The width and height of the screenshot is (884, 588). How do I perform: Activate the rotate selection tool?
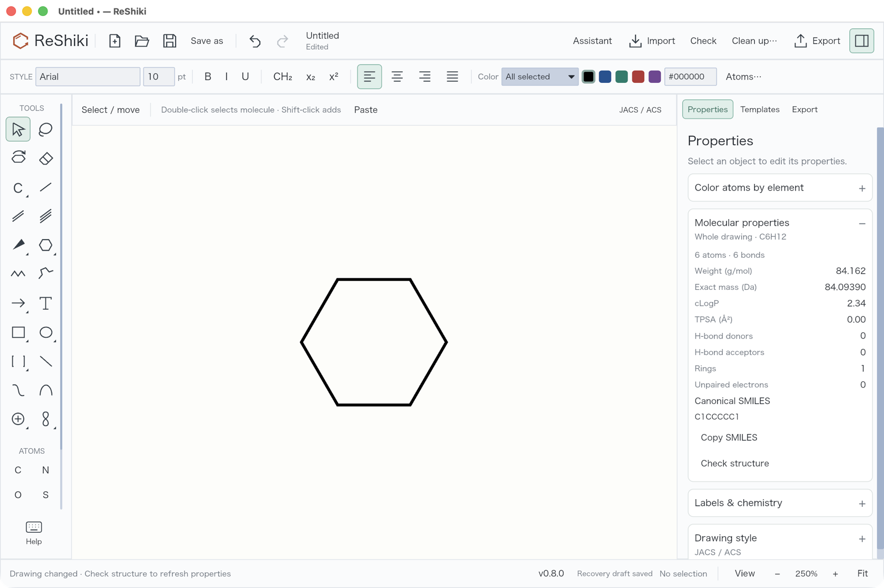(x=18, y=158)
